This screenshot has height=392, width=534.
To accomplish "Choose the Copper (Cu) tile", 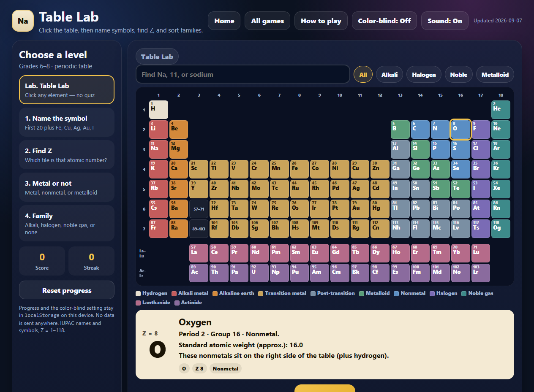I will (x=360, y=169).
